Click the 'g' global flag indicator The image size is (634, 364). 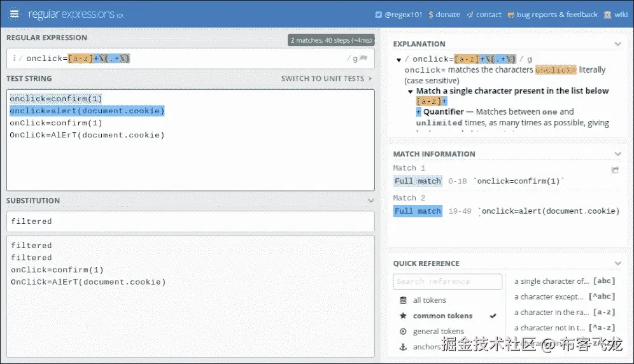[355, 59]
